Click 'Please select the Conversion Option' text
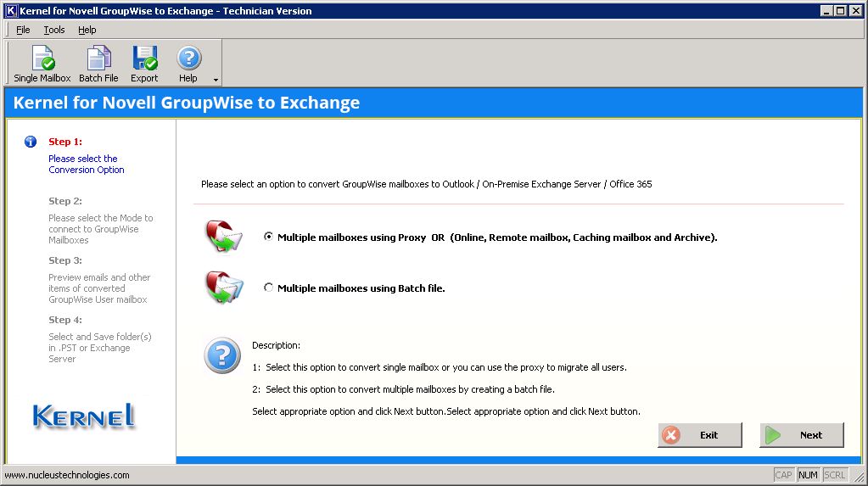The width and height of the screenshot is (868, 486). (87, 165)
